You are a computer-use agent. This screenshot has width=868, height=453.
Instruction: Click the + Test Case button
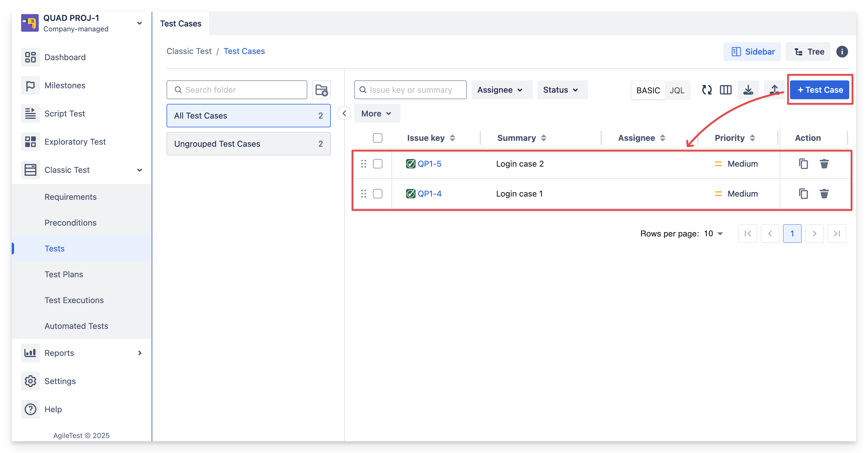click(x=820, y=90)
